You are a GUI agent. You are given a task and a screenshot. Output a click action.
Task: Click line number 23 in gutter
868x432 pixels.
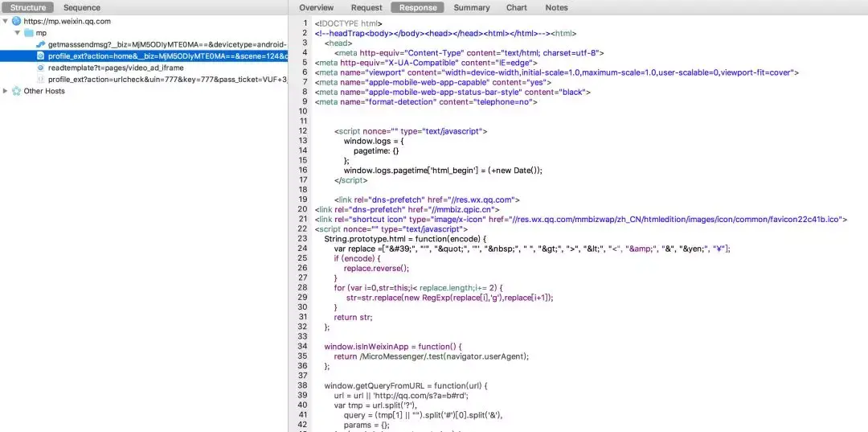(x=302, y=239)
